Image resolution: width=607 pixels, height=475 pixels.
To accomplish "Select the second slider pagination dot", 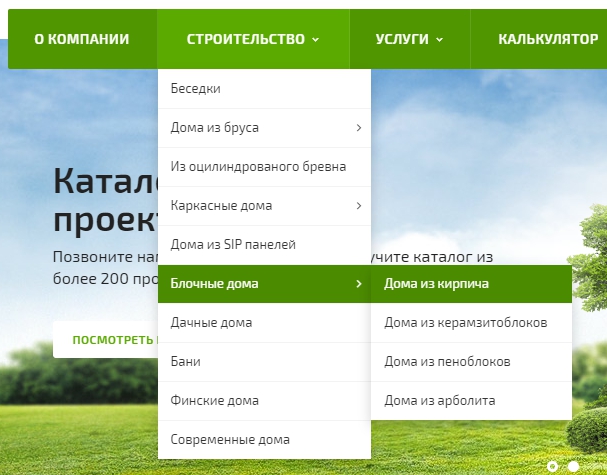I will (573, 466).
